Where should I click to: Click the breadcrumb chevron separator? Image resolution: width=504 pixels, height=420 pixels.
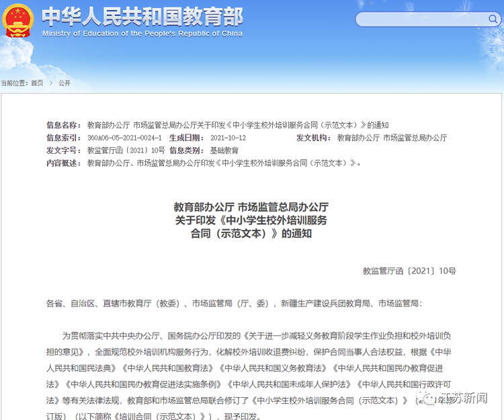coord(51,83)
